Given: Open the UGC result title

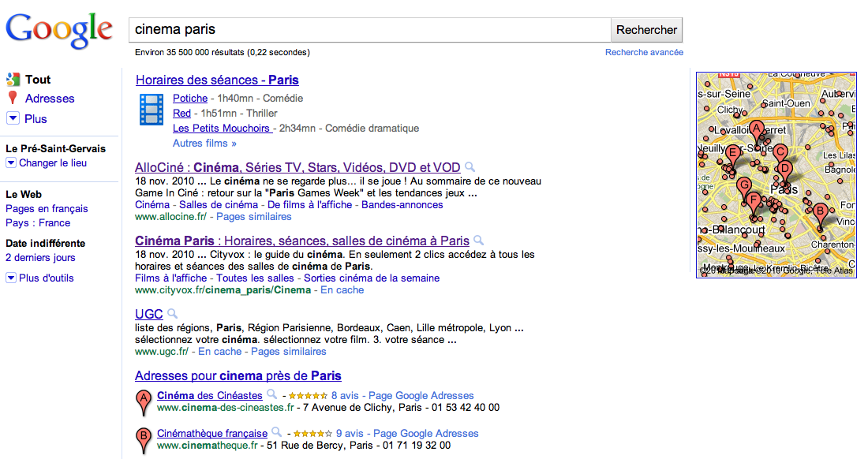Looking at the screenshot, I should [x=149, y=314].
